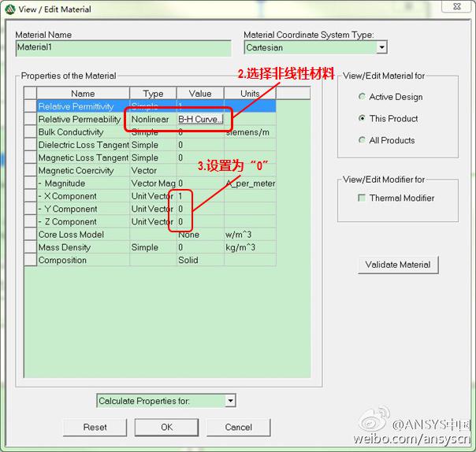Viewport: 476px width, 452px height.
Task: Select the Relative Permittivity row
Action: coord(156,106)
